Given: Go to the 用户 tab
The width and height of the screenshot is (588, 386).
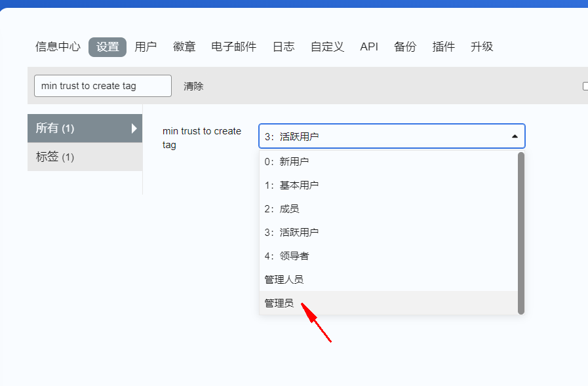Looking at the screenshot, I should pos(146,47).
